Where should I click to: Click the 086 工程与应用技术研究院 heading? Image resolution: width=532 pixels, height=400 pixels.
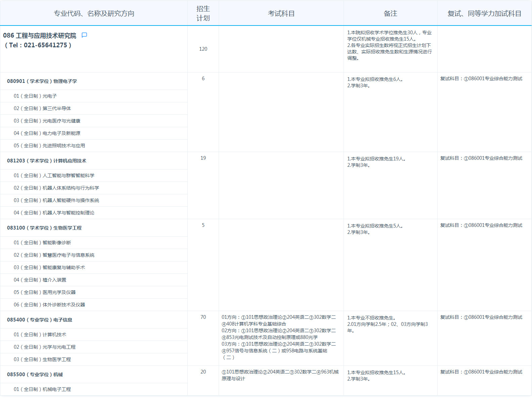[40, 36]
